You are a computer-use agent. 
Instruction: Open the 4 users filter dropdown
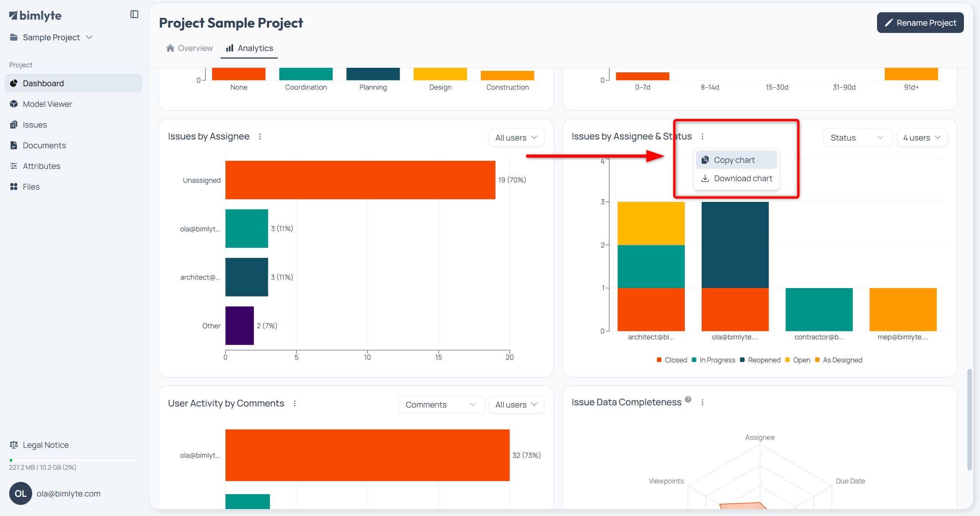[x=922, y=138]
